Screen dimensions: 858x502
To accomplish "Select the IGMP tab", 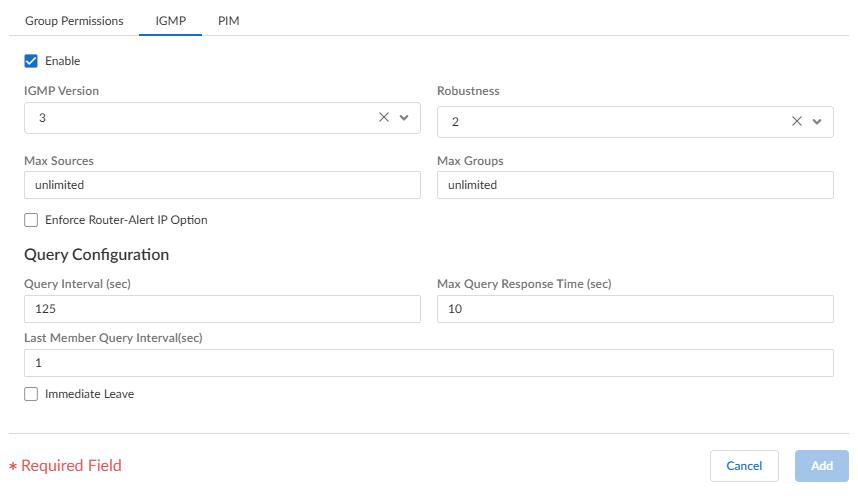I will click(x=171, y=20).
